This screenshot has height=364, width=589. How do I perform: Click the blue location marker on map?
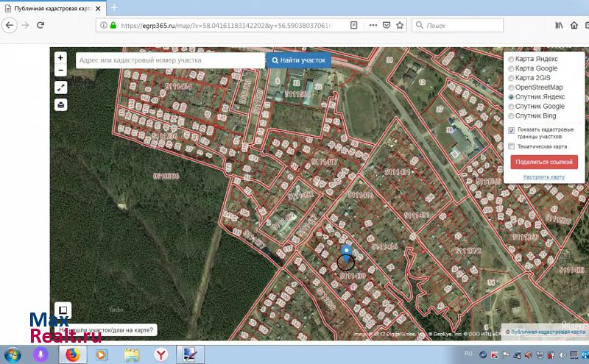coord(346,252)
